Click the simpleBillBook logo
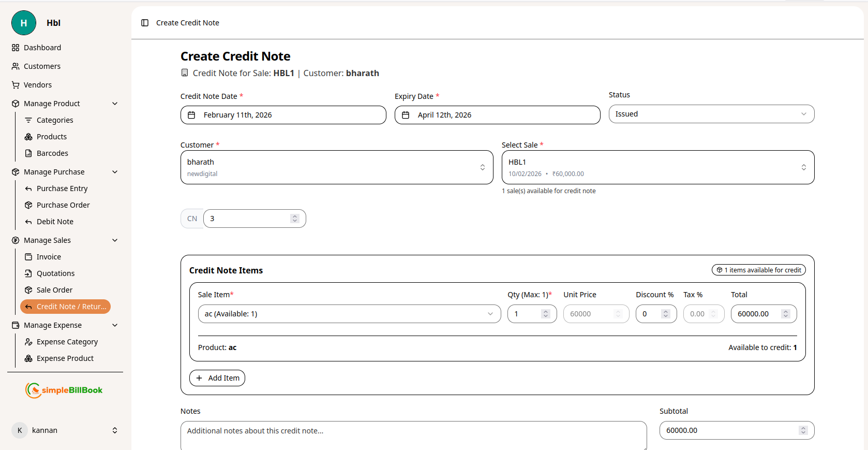The width and height of the screenshot is (868, 450). tap(64, 390)
